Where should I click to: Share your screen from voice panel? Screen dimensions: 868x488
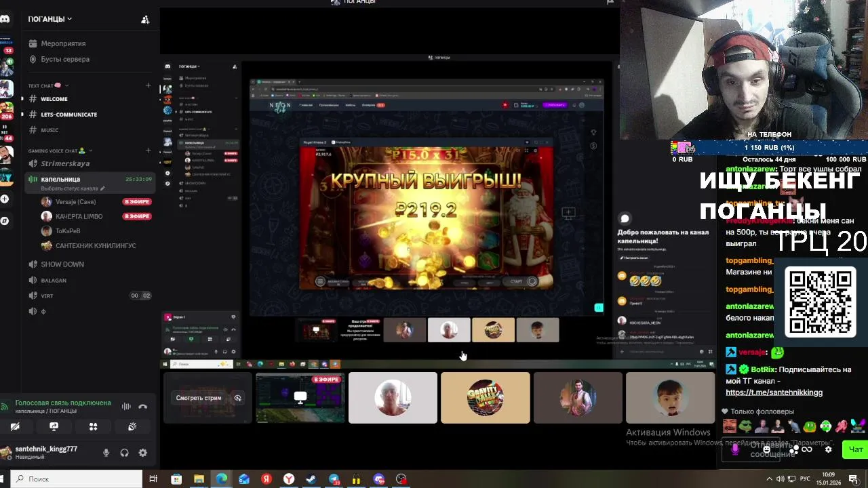pos(54,426)
